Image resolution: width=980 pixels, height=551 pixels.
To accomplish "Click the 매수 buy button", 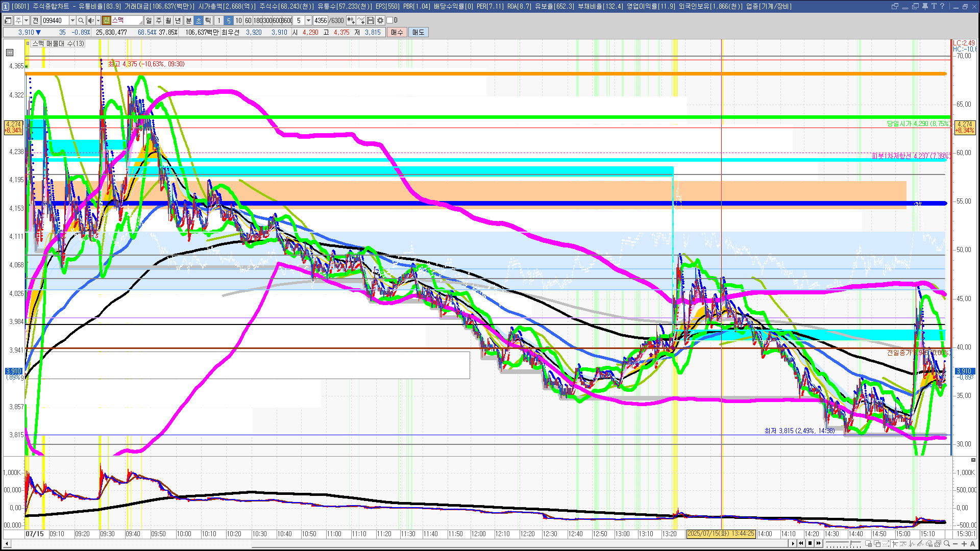I will 397,32.
